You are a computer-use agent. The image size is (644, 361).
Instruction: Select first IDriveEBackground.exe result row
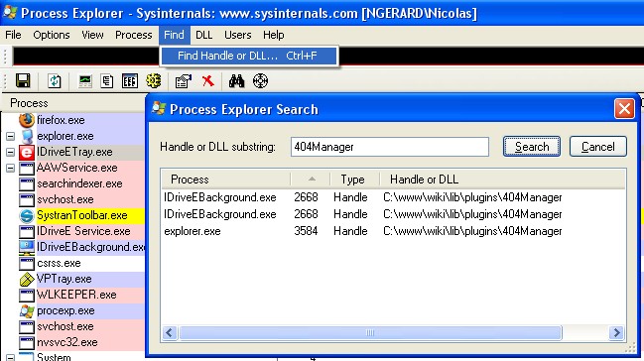click(393, 197)
